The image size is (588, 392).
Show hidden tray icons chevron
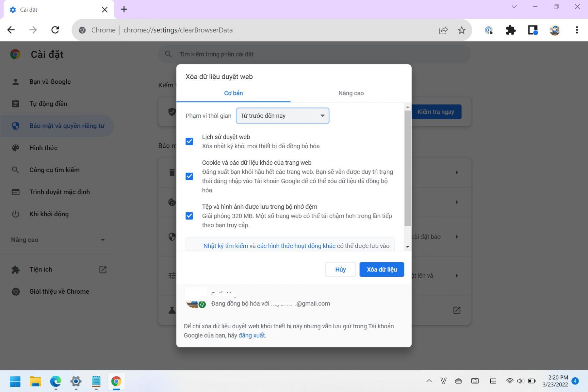(429, 381)
